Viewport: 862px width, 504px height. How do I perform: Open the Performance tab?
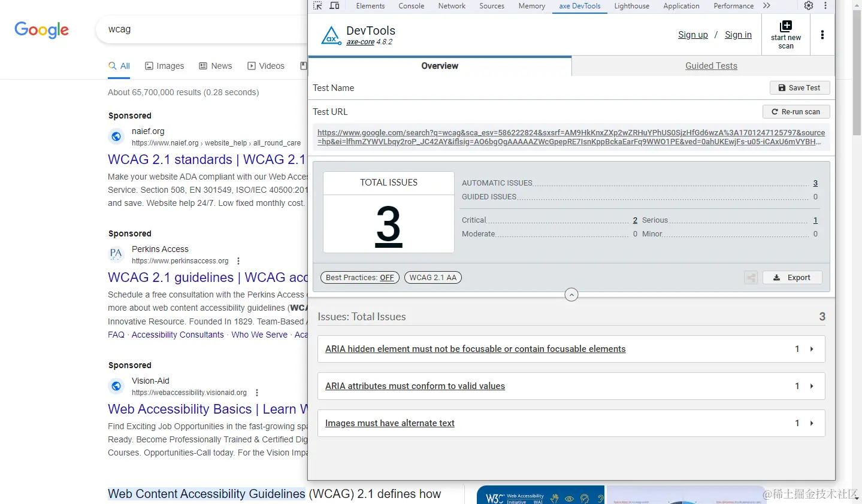point(733,6)
